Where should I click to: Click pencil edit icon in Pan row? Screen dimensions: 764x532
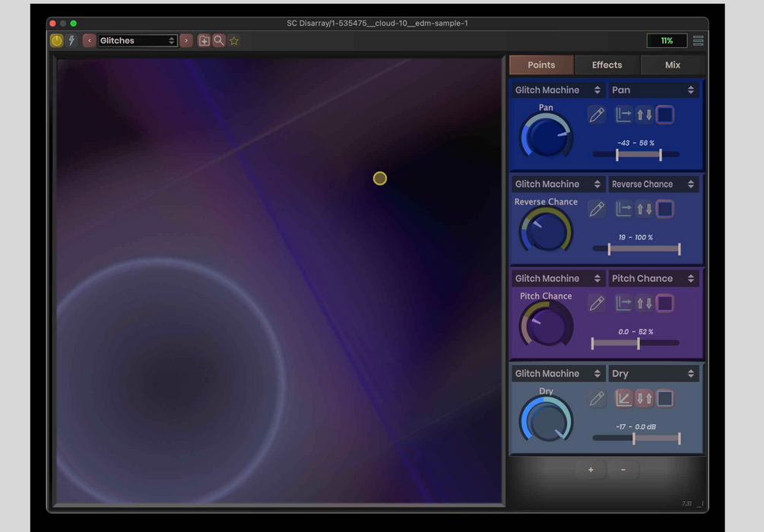pyautogui.click(x=597, y=115)
